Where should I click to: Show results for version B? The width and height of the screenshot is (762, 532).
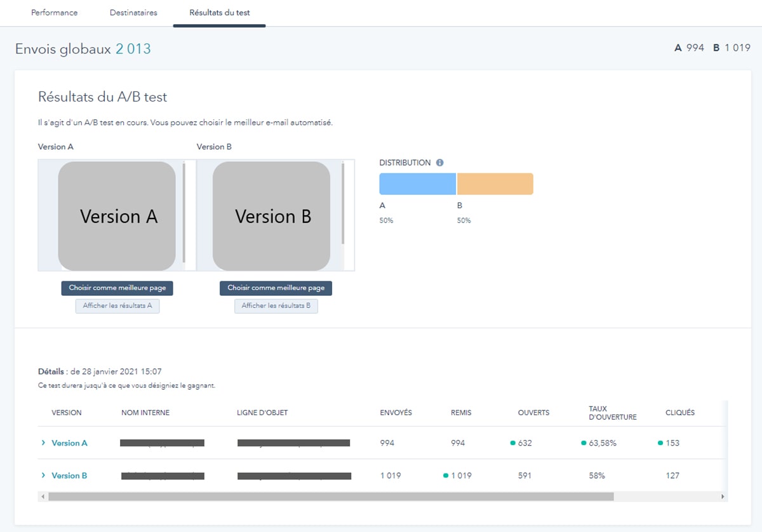[276, 306]
